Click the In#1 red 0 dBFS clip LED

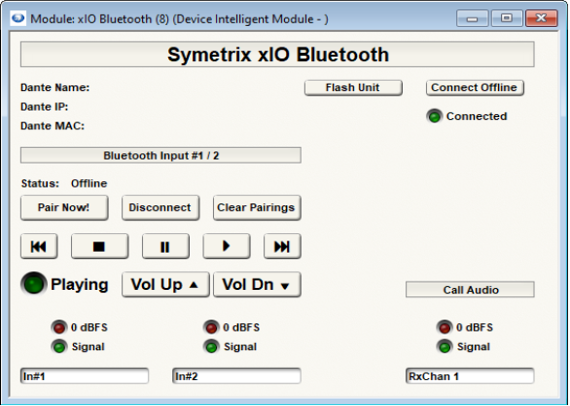coord(59,327)
